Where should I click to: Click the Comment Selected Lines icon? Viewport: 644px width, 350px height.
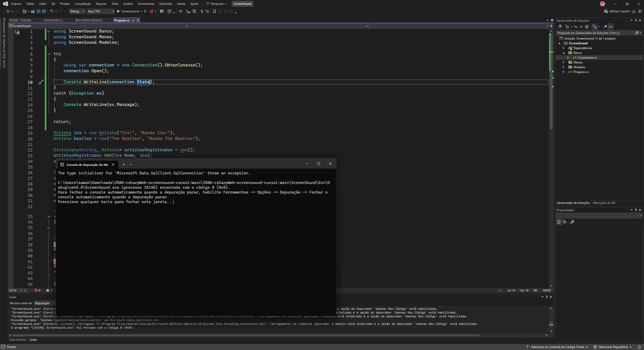201,11
